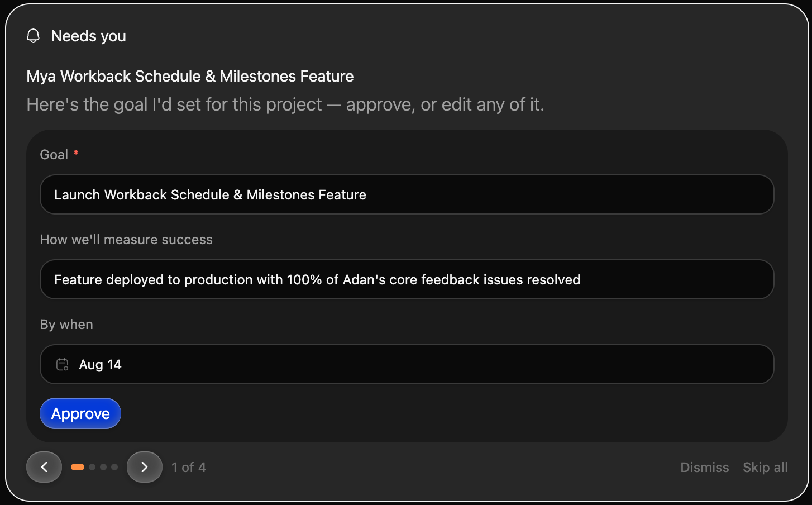Open the Aug 14 date picker
The width and height of the screenshot is (812, 505).
[x=407, y=364]
